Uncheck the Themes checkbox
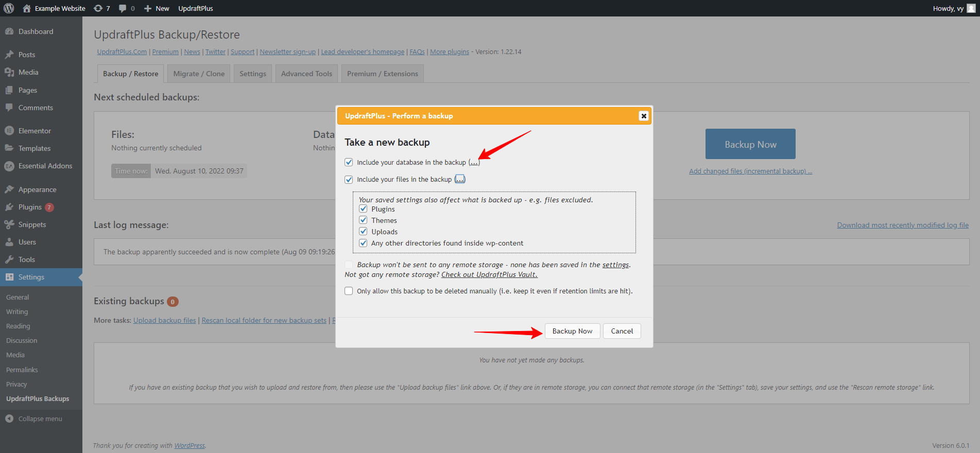Image resolution: width=980 pixels, height=453 pixels. tap(363, 220)
